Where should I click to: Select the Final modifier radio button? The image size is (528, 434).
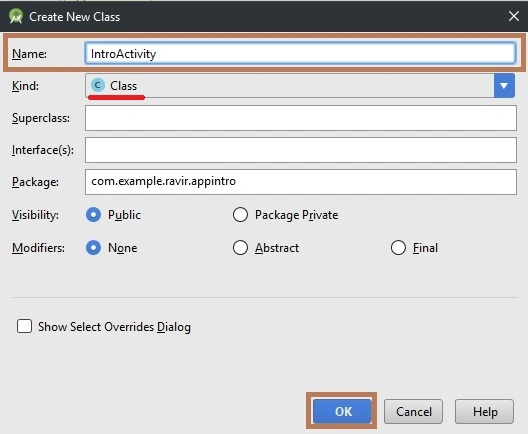point(398,248)
